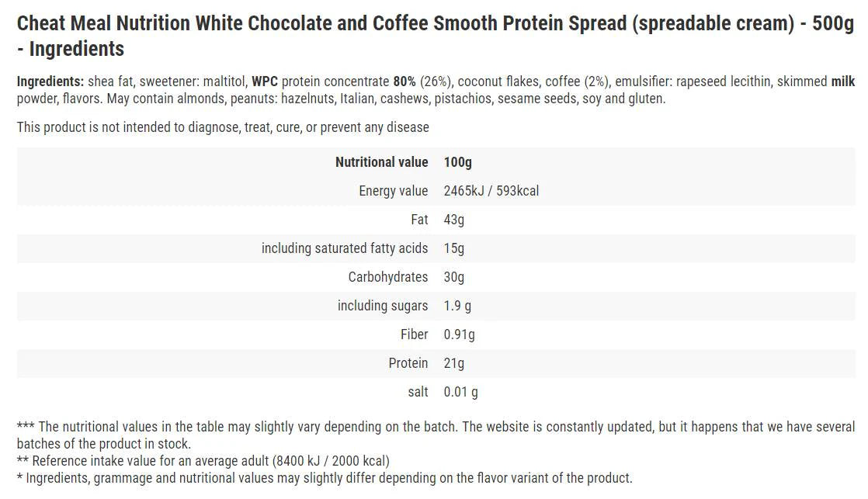Click the product Ingredients page heading
The width and height of the screenshot is (868, 499).
pyautogui.click(x=435, y=36)
